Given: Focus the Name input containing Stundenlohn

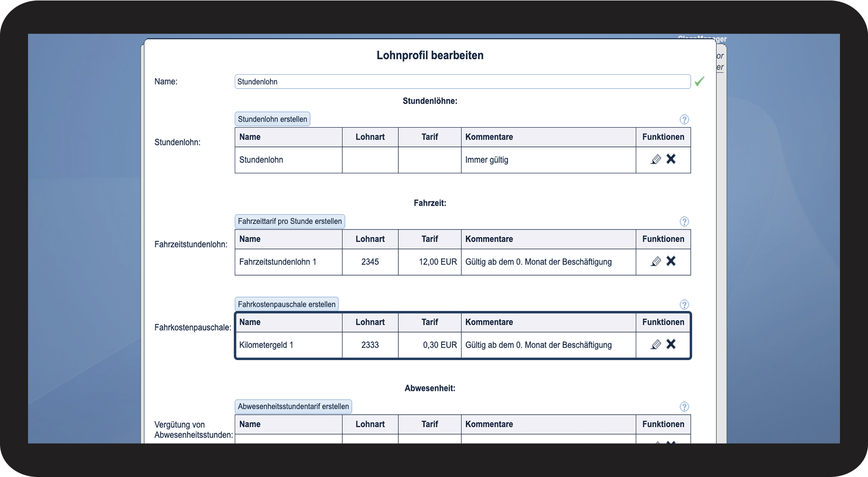Looking at the screenshot, I should point(462,82).
